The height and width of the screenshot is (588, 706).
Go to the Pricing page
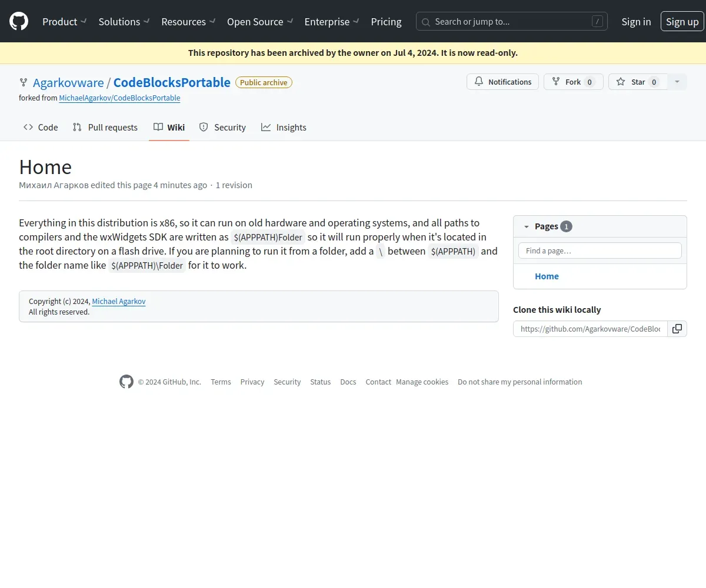(x=386, y=21)
